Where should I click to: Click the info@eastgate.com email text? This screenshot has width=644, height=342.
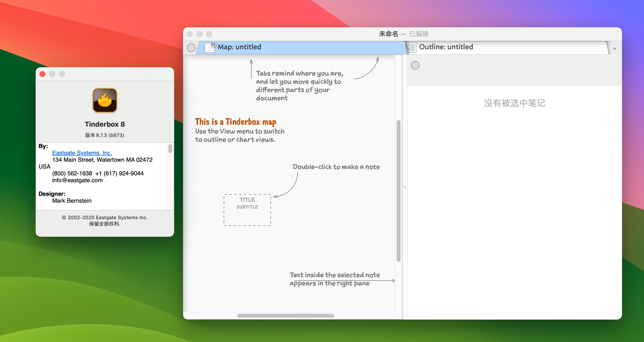click(x=77, y=180)
